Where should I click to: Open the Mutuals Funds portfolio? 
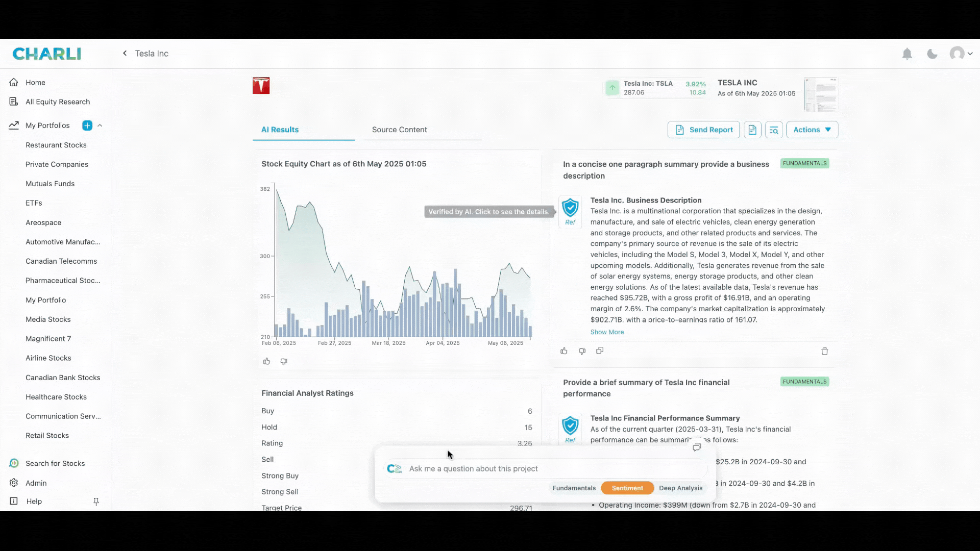50,184
